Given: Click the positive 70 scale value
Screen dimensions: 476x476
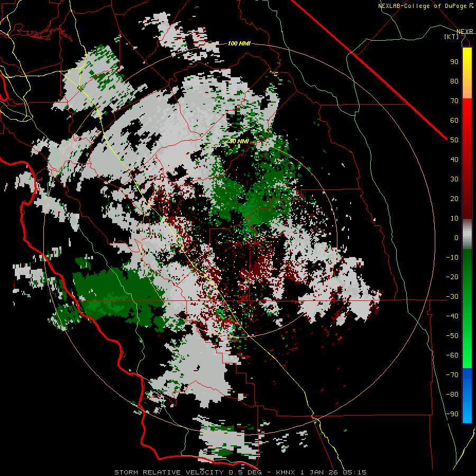Looking at the screenshot, I should point(454,101).
